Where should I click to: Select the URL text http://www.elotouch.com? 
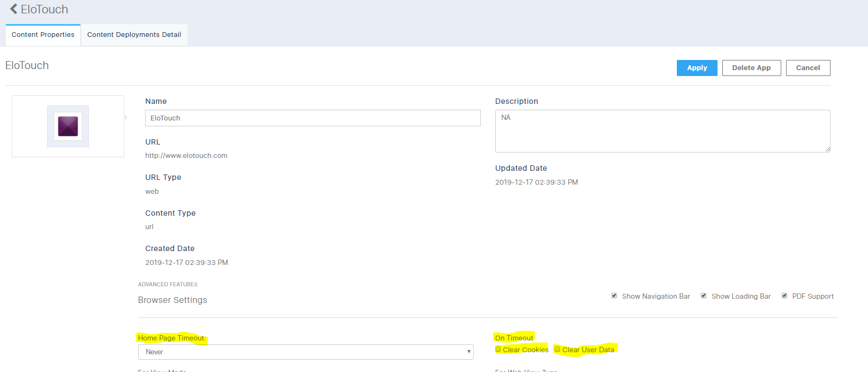click(186, 156)
